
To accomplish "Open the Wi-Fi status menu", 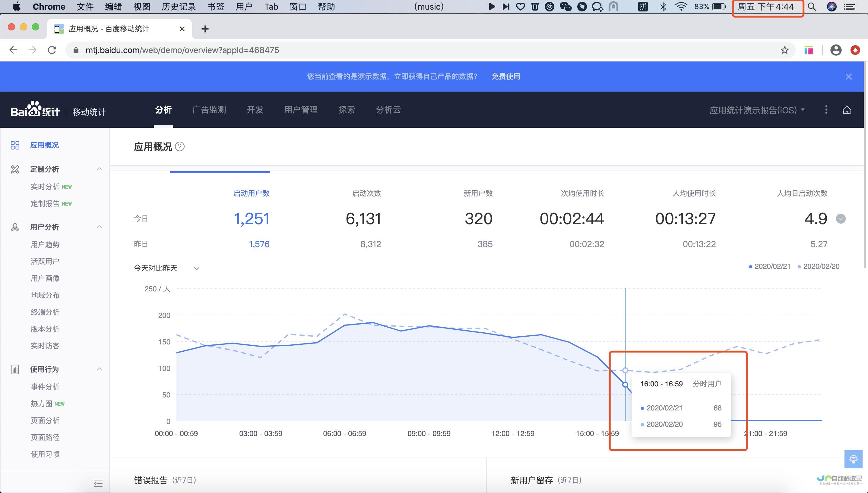I will coord(681,6).
